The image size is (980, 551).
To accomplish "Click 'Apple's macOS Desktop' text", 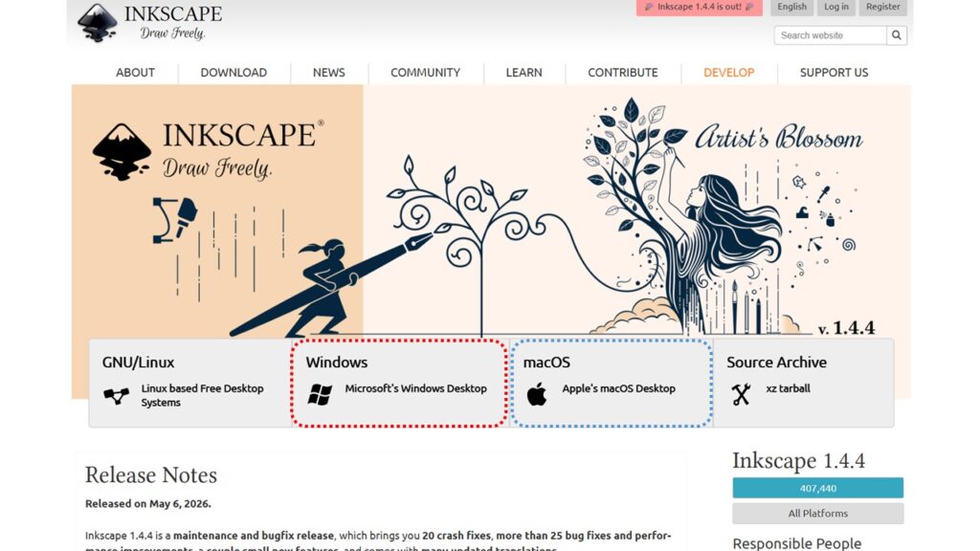I will pyautogui.click(x=618, y=388).
